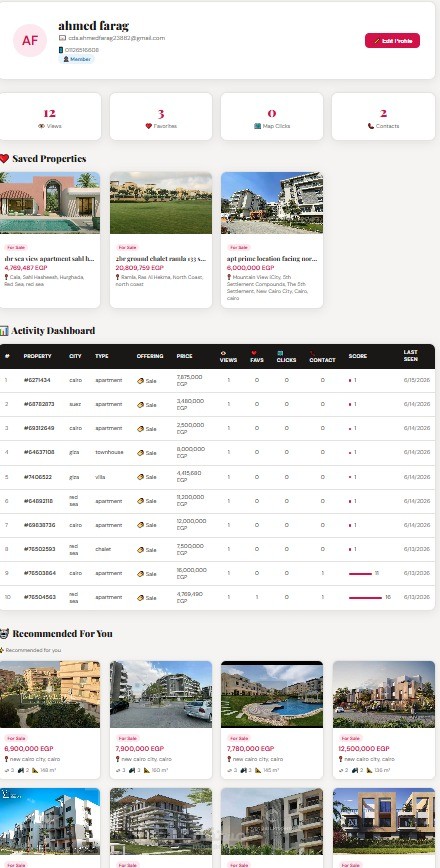Screen dimensions: 440x868
Task: Click the bathroom icon on the 7,780,000 EGP card
Action: 243,770
